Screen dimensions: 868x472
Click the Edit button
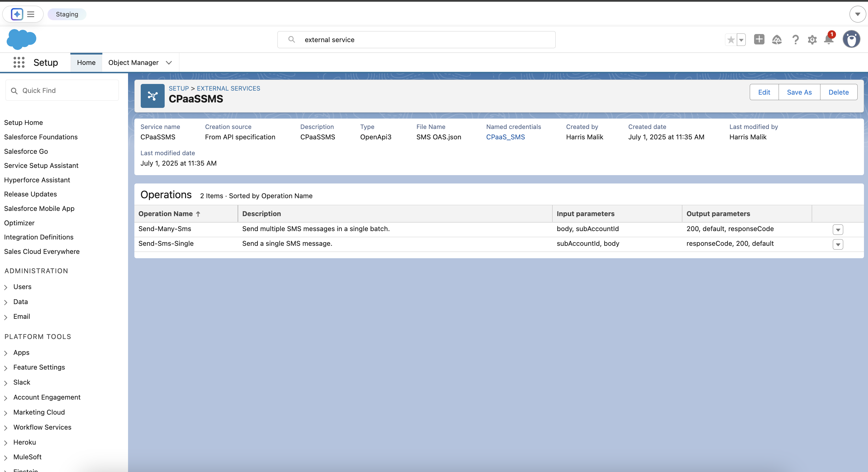coord(764,92)
